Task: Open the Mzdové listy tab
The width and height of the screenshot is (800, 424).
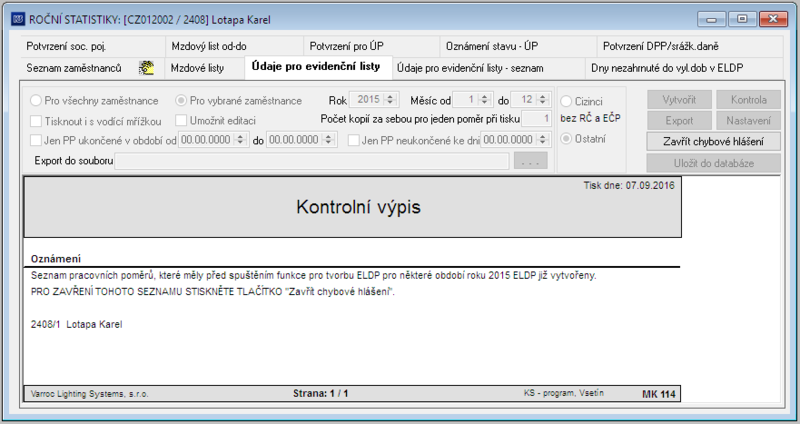Action: coord(205,68)
